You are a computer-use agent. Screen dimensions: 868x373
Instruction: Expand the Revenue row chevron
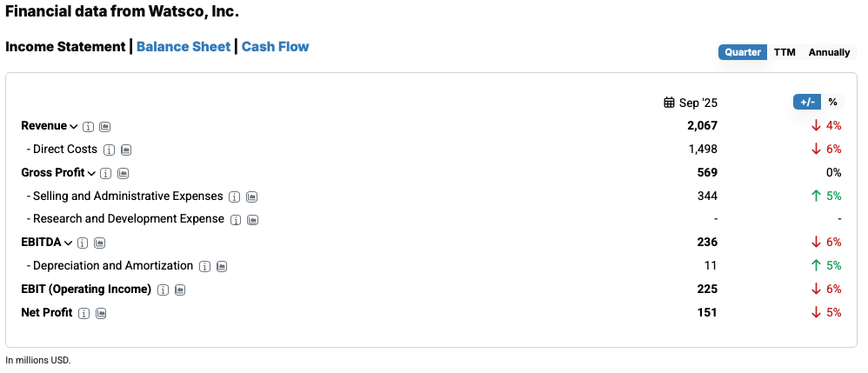(x=74, y=127)
